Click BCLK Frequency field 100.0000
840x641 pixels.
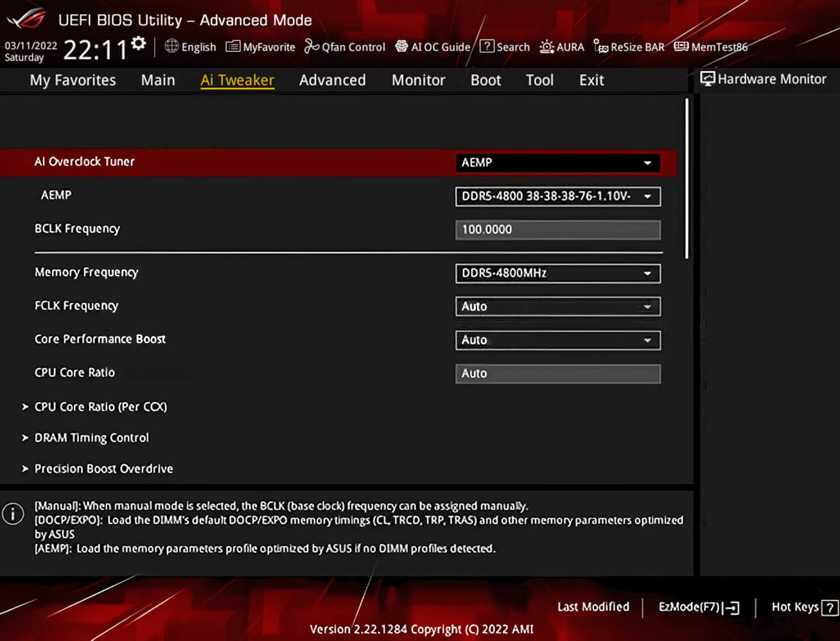tap(557, 230)
